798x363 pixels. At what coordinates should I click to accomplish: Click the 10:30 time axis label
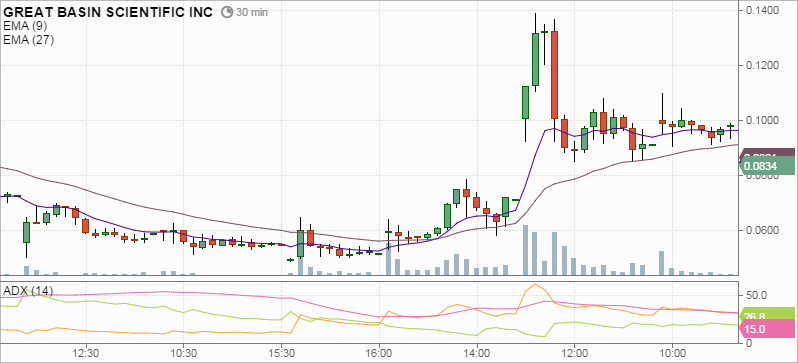point(184,353)
